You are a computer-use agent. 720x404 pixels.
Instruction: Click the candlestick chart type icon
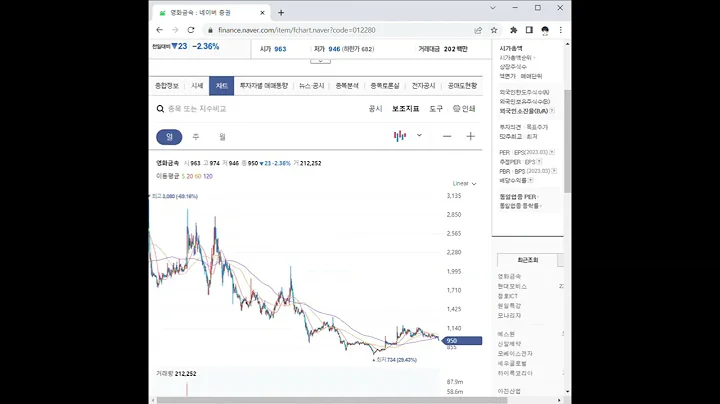tap(400, 136)
